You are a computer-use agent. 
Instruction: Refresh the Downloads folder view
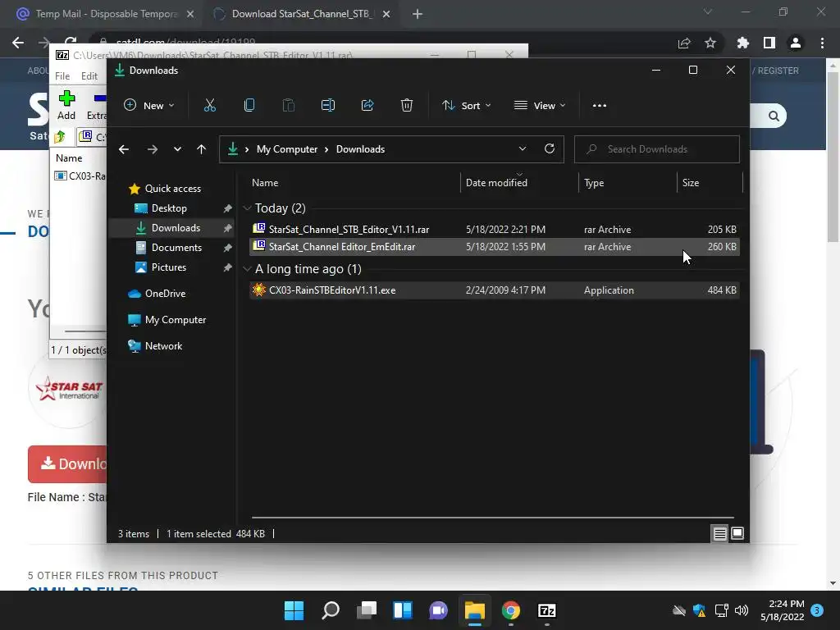550,149
